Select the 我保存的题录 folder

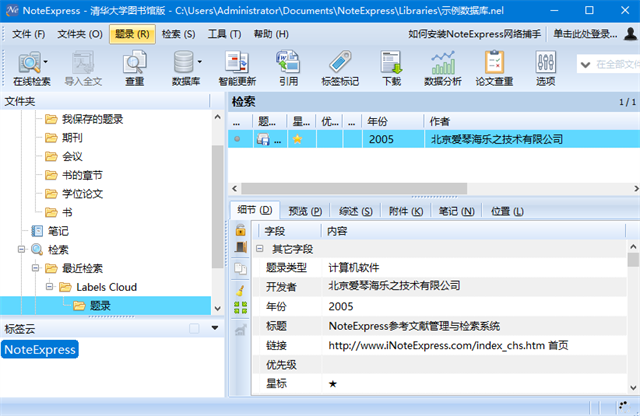(92, 119)
